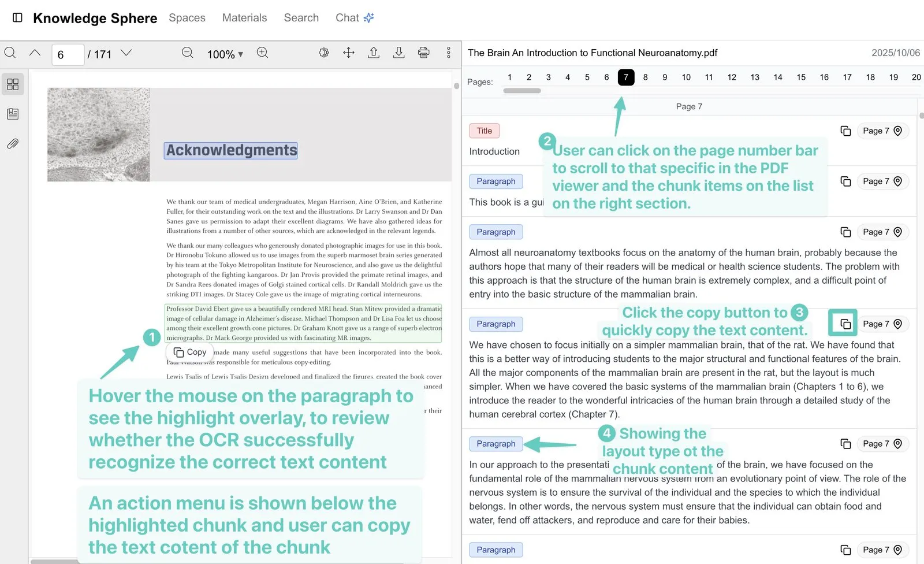The height and width of the screenshot is (564, 924).
Task: Print the PDF document
Action: tap(423, 53)
